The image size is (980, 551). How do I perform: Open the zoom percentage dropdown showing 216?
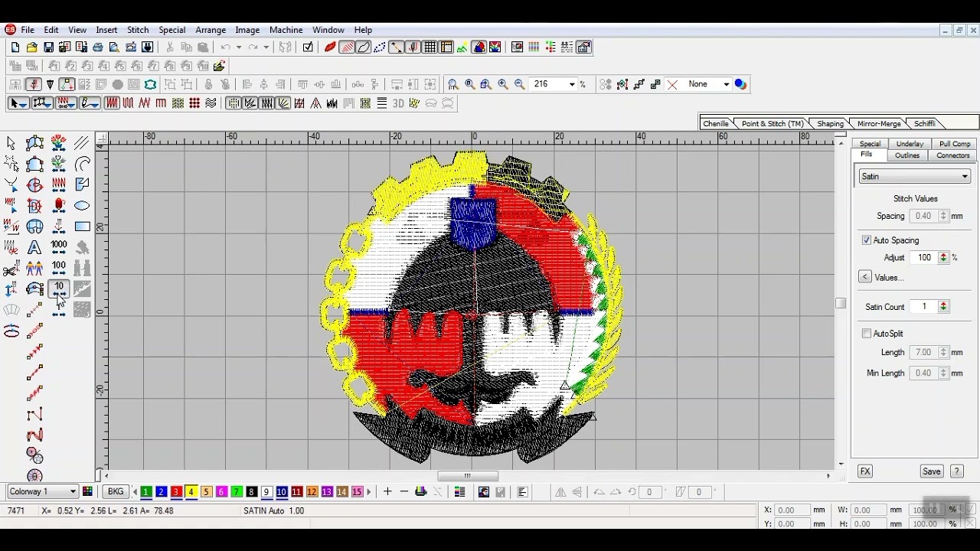click(571, 84)
